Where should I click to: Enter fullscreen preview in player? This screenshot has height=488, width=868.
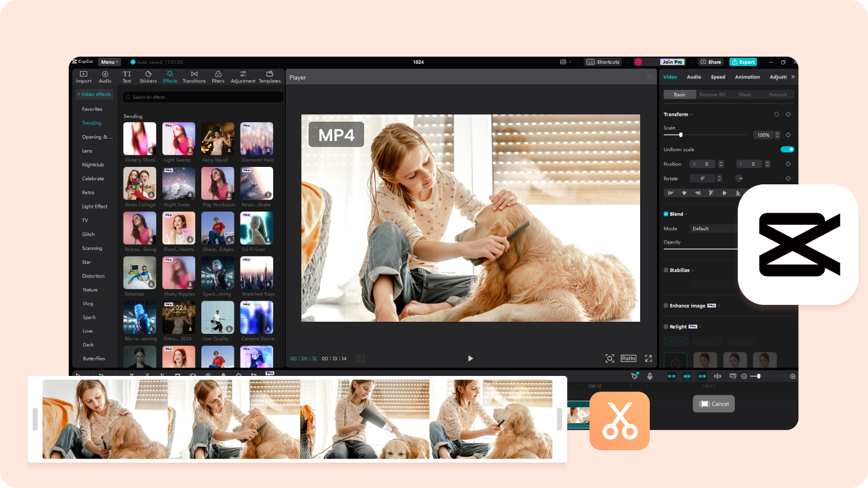pos(649,358)
